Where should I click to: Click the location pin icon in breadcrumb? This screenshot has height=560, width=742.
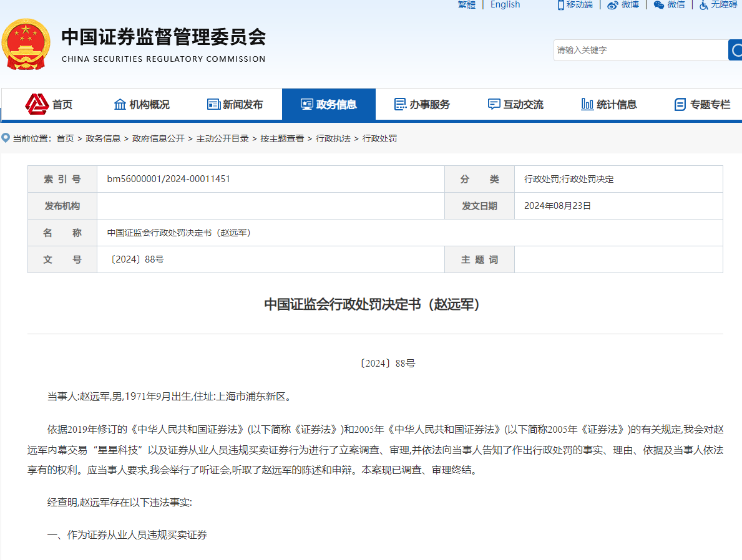click(x=6, y=138)
